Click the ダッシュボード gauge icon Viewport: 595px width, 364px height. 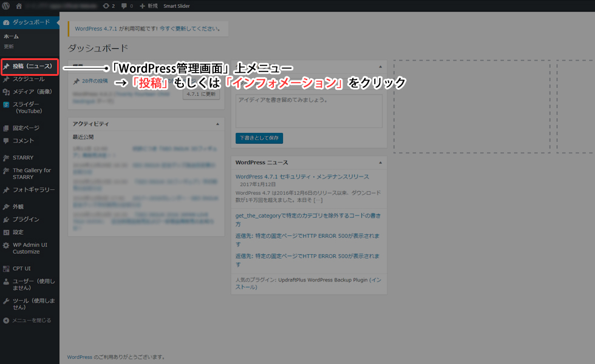[6, 22]
